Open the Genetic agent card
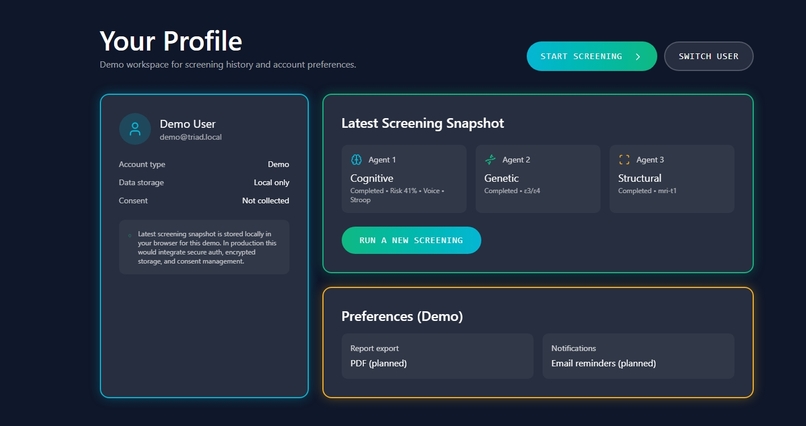The height and width of the screenshot is (426, 806). (x=538, y=179)
